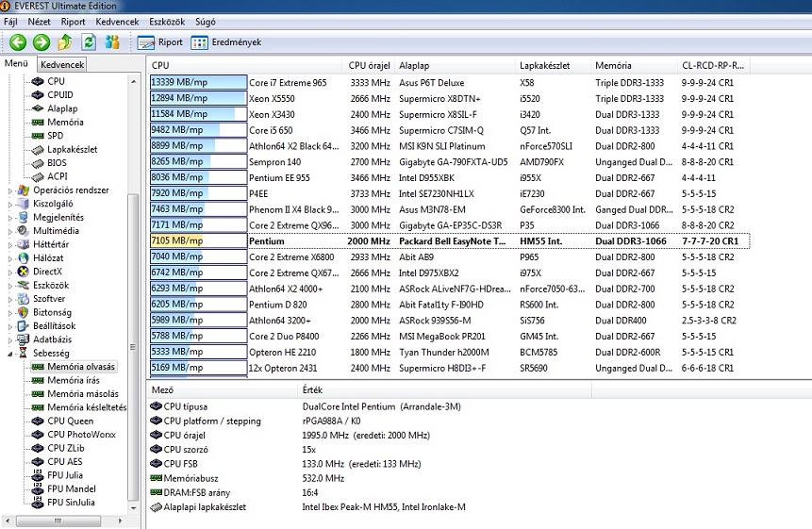Open the FPU Mandel benchmark icon

(38, 488)
